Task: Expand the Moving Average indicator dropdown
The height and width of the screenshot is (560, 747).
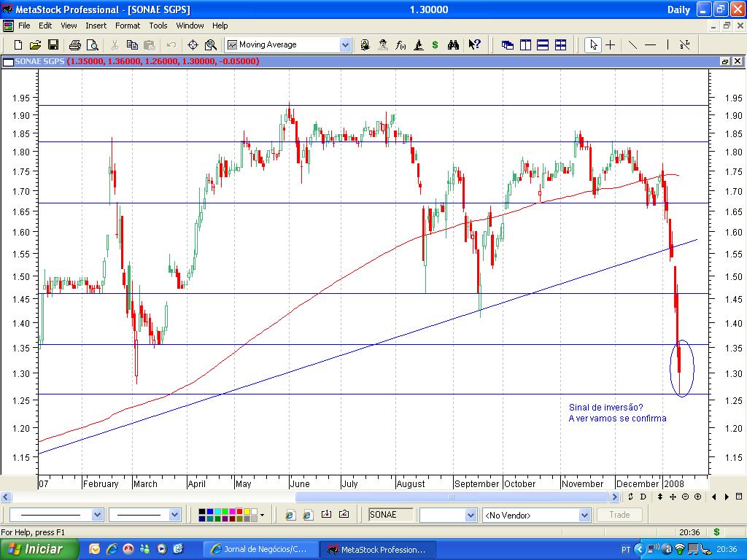Action: click(345, 45)
